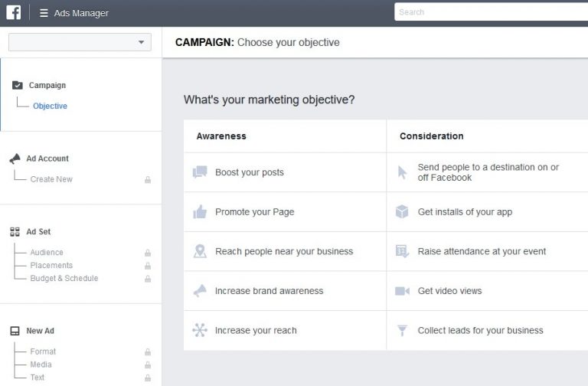Image resolution: width=588 pixels, height=386 pixels.
Task: Click the Awareness column header
Action: [221, 136]
